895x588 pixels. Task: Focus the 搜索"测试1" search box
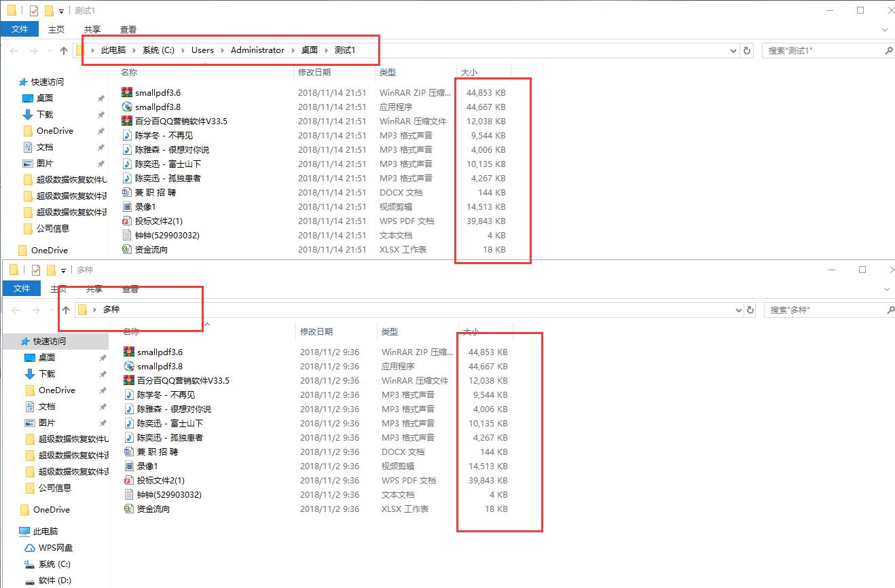tap(828, 50)
